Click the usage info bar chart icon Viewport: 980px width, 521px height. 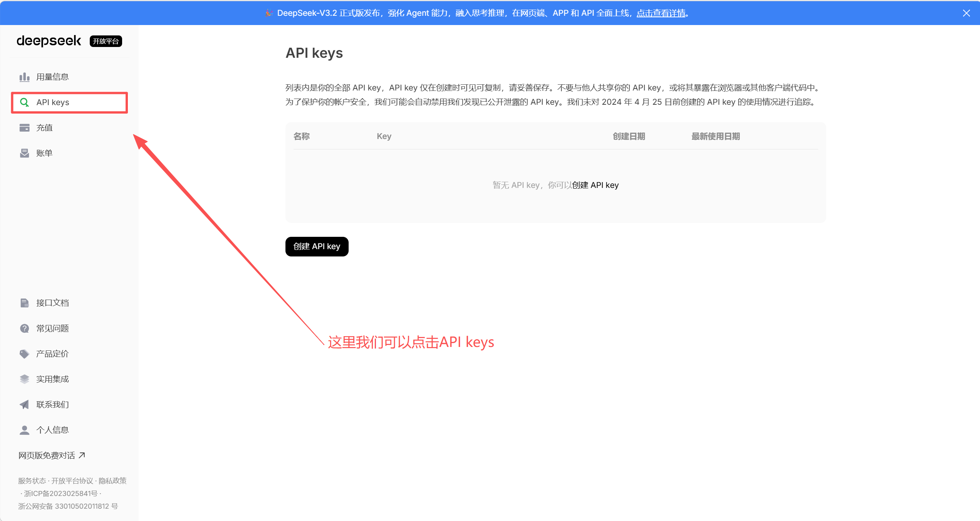(x=24, y=77)
